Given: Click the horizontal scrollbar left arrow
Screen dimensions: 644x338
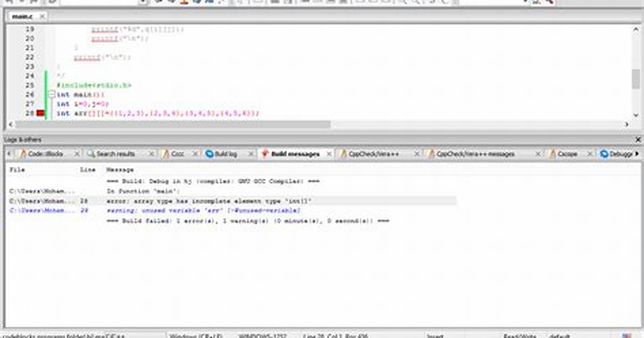Looking at the screenshot, I should (11, 124).
